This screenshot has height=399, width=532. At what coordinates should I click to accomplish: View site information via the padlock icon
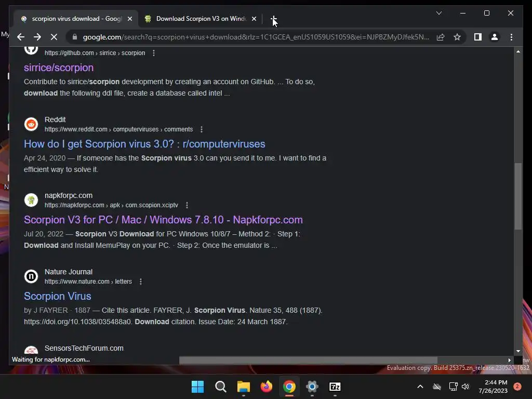pos(75,37)
